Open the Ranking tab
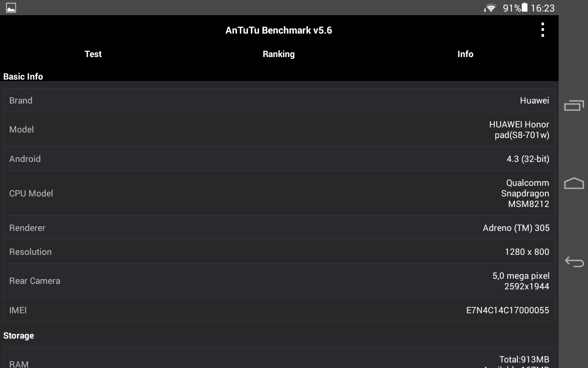The width and height of the screenshot is (588, 368). (x=278, y=54)
